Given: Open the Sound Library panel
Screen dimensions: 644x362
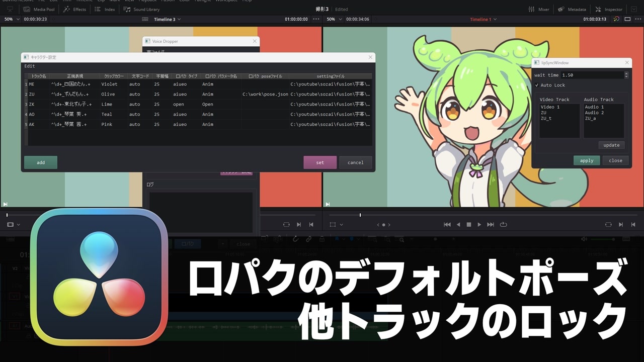Looking at the screenshot, I should click(141, 9).
